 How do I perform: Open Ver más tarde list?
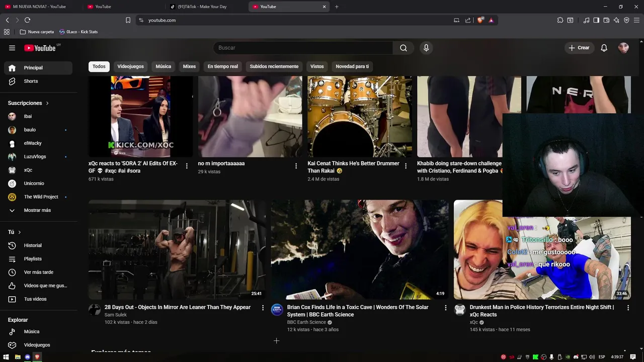coord(38,272)
